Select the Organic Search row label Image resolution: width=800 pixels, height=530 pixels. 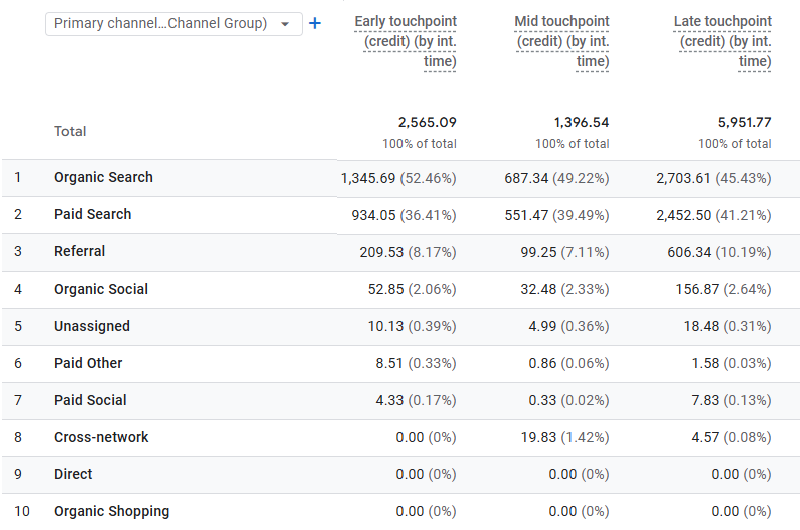pyautogui.click(x=103, y=178)
